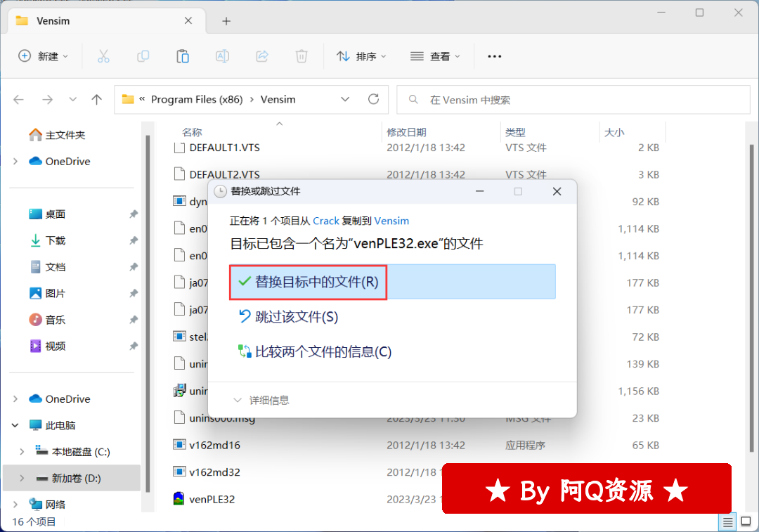Expand details (详细信息) in replace dialog

pyautogui.click(x=261, y=401)
